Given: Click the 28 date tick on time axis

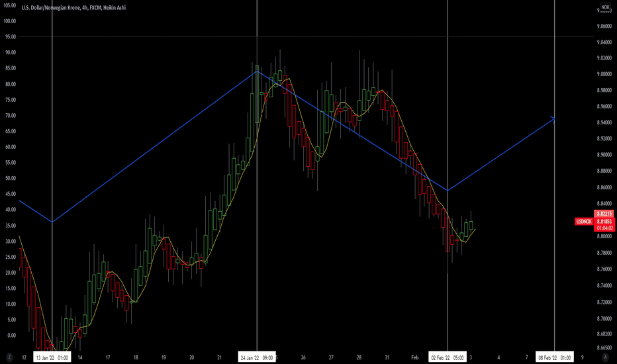Looking at the screenshot, I should pyautogui.click(x=359, y=357).
